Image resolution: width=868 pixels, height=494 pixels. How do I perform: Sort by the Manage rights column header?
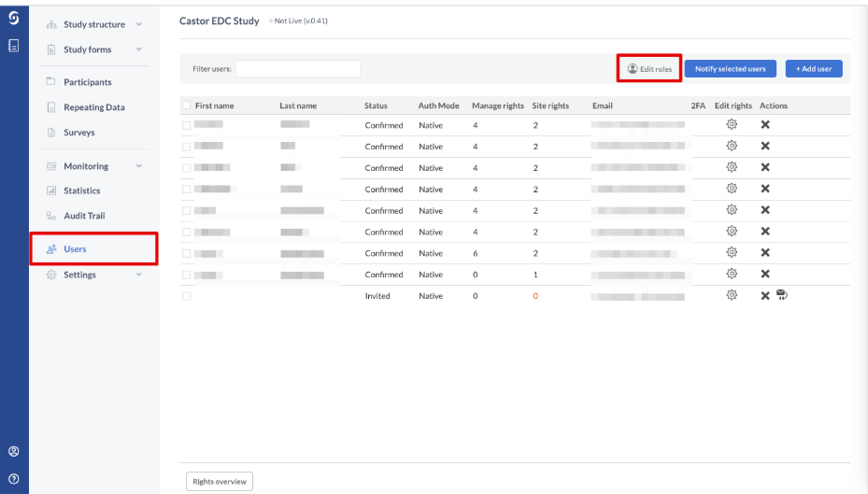pos(498,106)
